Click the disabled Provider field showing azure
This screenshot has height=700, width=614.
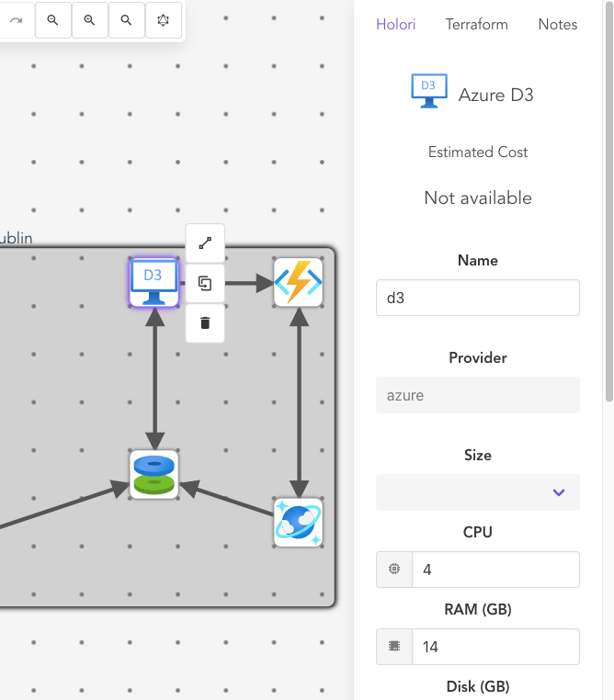(478, 395)
